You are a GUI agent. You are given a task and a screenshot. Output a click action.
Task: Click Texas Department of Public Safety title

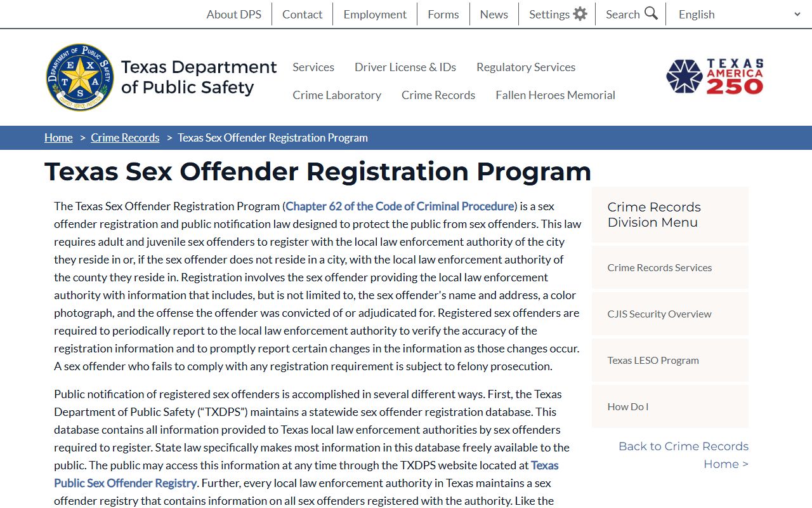point(199,77)
